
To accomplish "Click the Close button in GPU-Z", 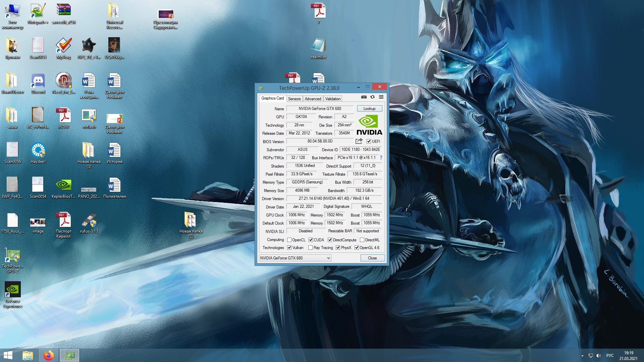I will 372,258.
